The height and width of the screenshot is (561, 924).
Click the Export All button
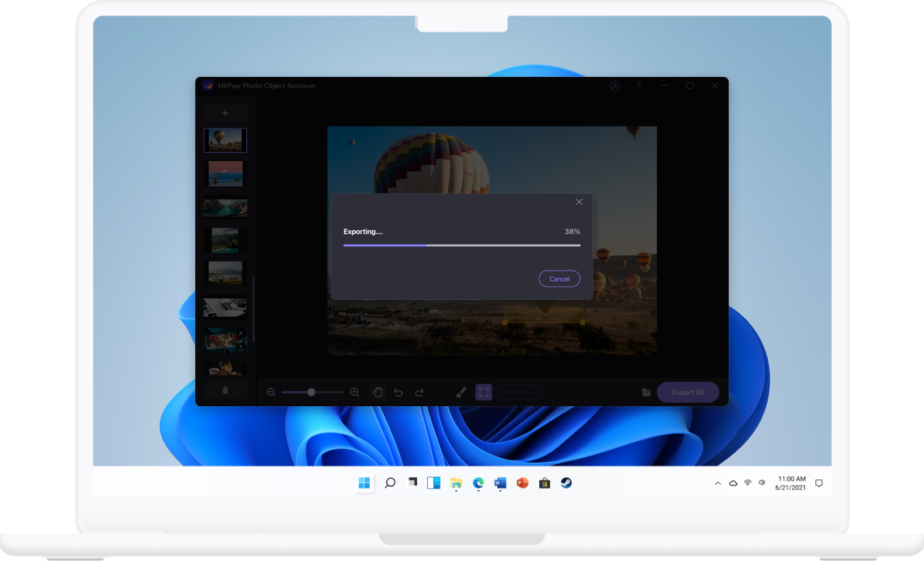coord(688,392)
